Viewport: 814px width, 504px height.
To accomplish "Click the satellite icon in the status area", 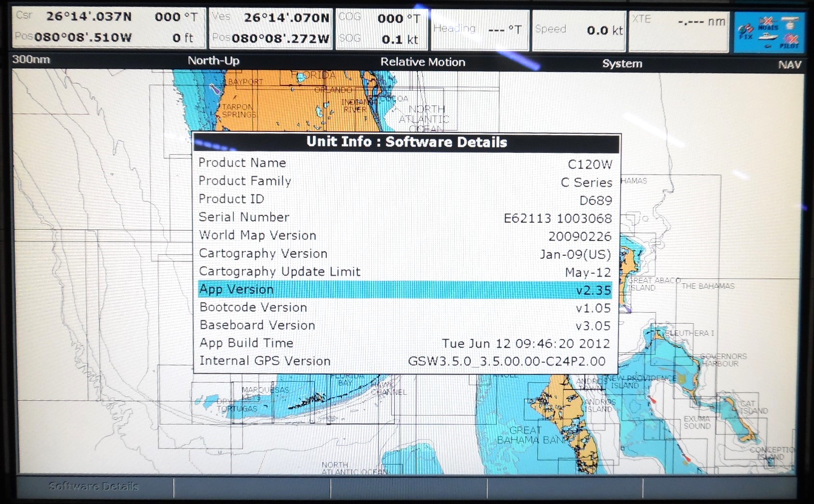I will tap(790, 22).
